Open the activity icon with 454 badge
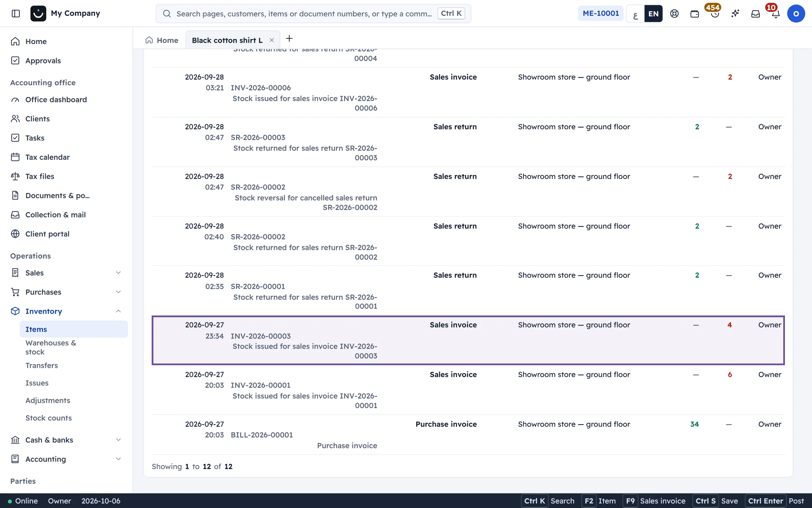Screen dimensions: 812x508 (715, 14)
